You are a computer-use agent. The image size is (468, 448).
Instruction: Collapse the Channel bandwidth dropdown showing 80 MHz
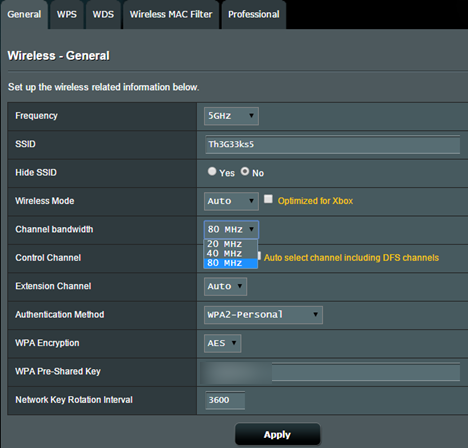(231, 229)
